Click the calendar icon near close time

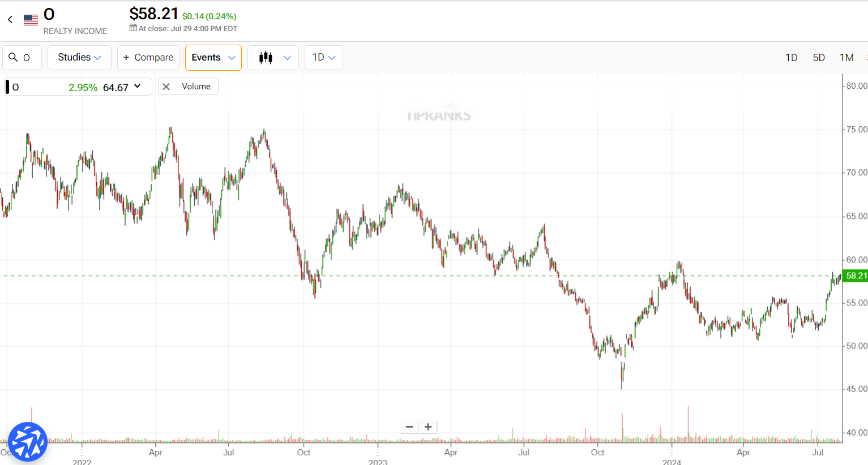click(x=133, y=28)
